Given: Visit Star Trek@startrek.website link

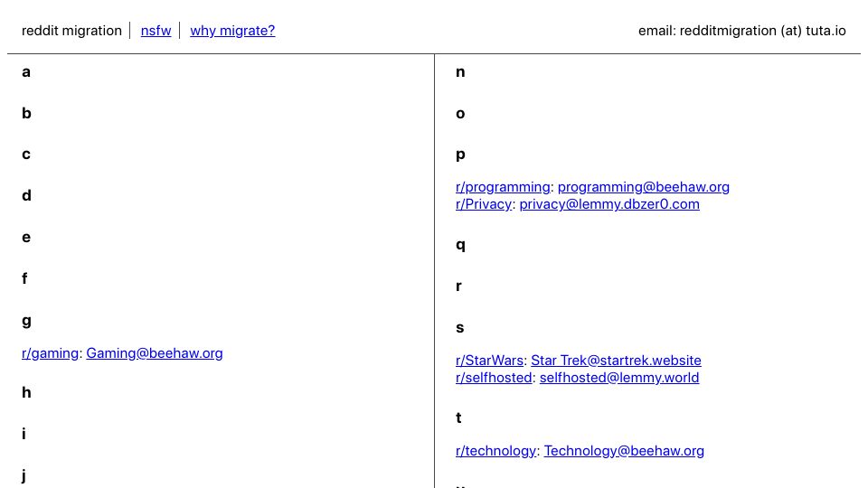Looking at the screenshot, I should [x=616, y=361].
